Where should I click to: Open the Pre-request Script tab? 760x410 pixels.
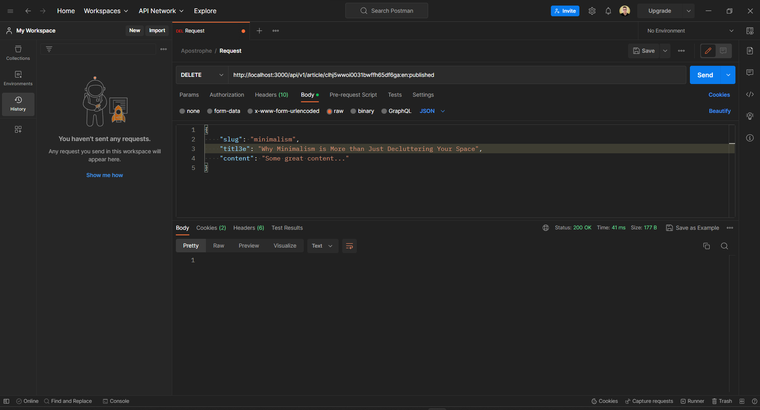[x=353, y=95]
